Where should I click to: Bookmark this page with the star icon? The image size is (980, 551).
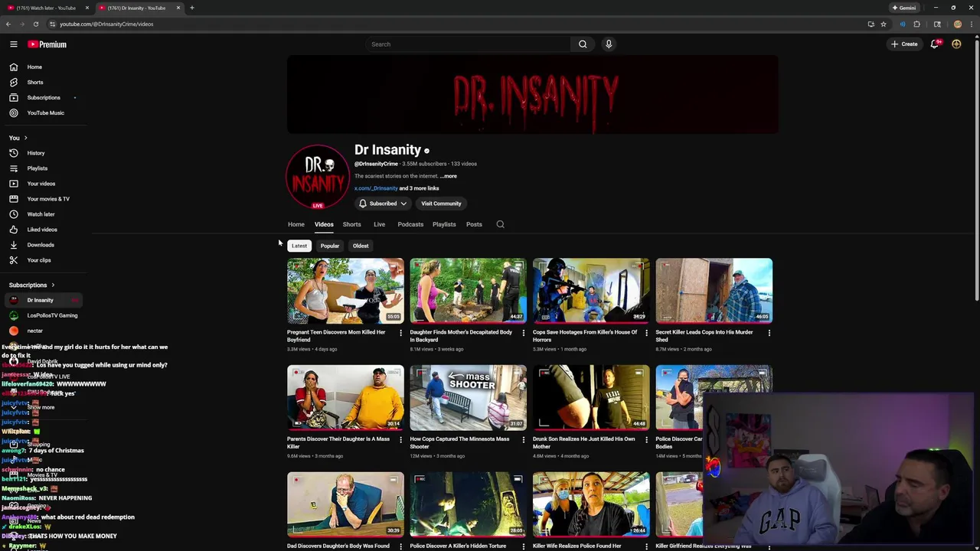[x=883, y=24]
